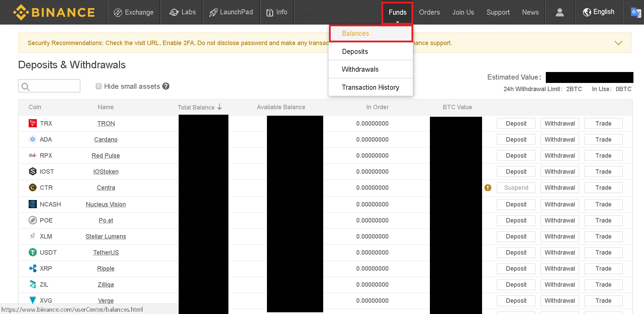Click the Exchange nav icon
Screen dimensions: 644x314
coord(118,13)
